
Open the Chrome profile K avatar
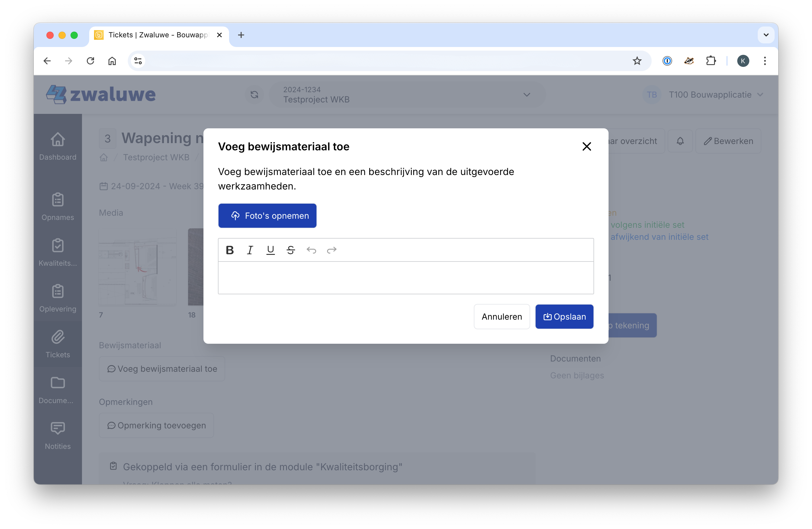[743, 61]
